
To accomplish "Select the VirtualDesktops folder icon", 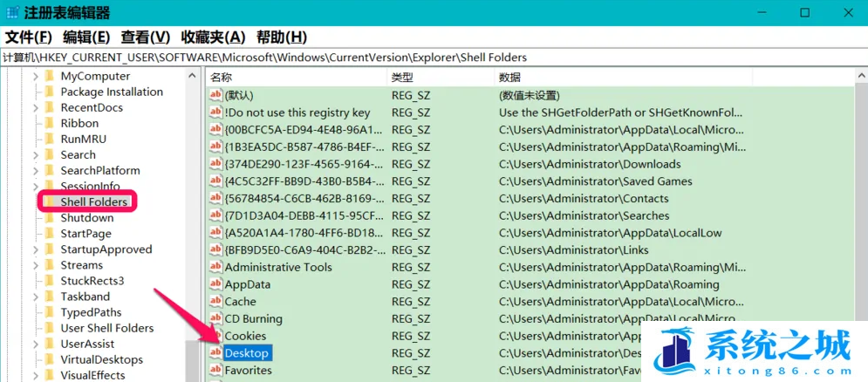I will click(x=50, y=360).
